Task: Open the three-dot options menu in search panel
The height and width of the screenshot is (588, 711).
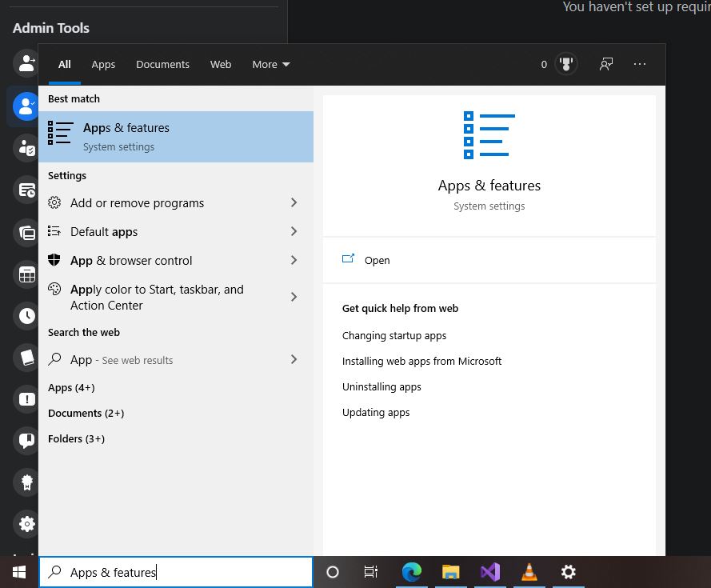Action: click(640, 64)
